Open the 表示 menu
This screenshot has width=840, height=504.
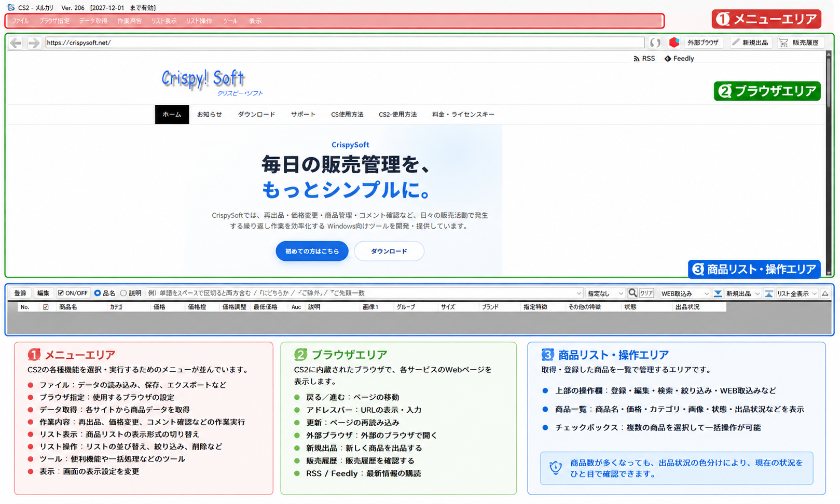(x=255, y=21)
